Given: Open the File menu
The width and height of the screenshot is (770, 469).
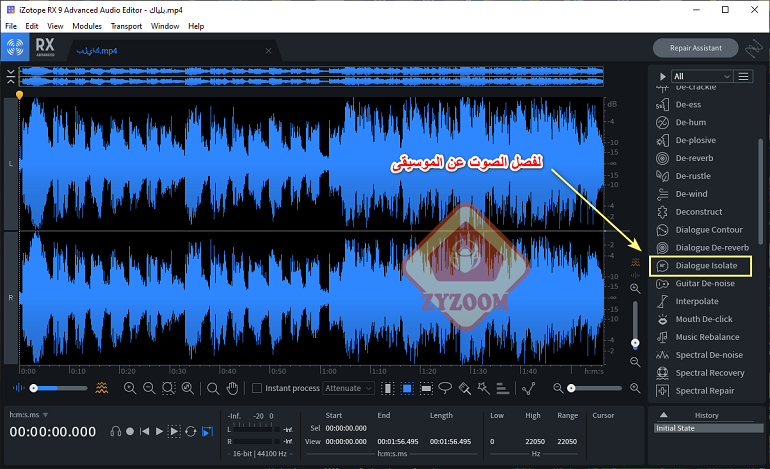Looking at the screenshot, I should click(11, 26).
